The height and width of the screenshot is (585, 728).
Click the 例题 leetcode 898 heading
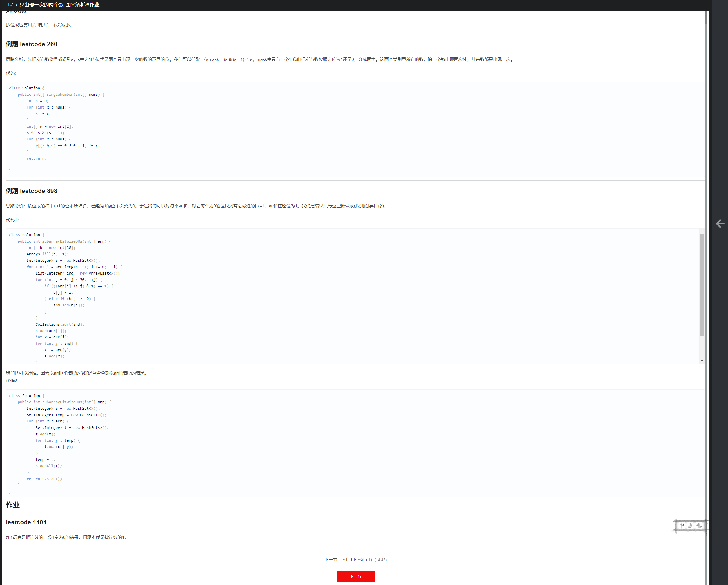click(31, 191)
